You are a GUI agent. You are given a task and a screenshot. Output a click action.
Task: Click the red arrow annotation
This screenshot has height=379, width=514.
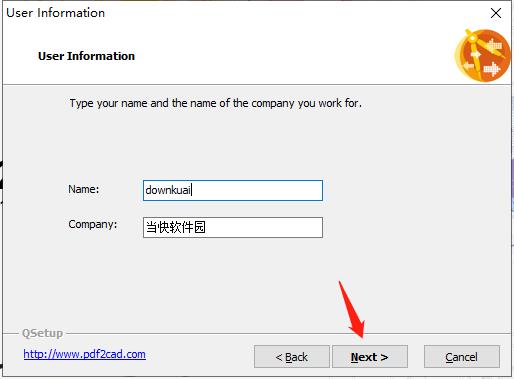point(352,309)
